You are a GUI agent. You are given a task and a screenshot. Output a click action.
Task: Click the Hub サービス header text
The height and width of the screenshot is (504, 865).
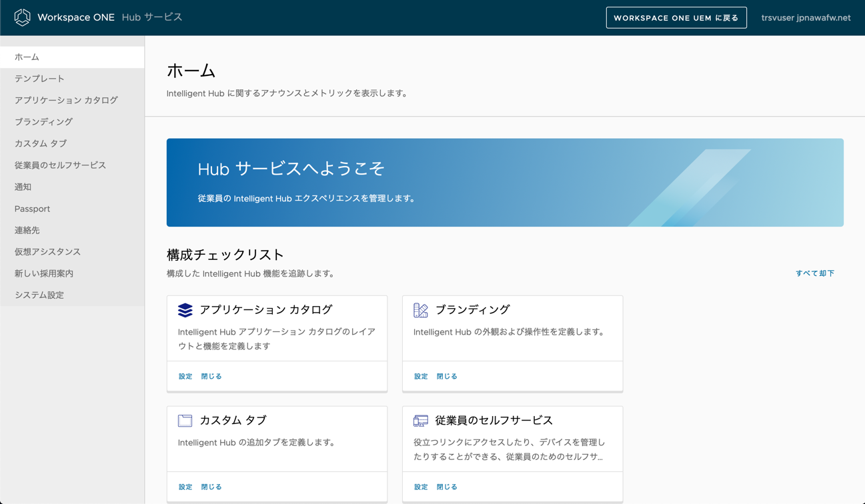point(152,17)
